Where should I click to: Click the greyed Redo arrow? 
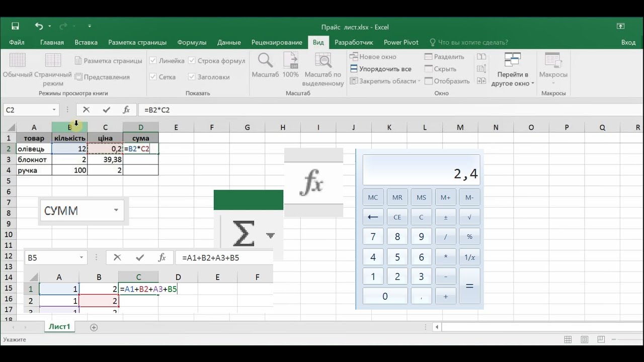pyautogui.click(x=63, y=26)
